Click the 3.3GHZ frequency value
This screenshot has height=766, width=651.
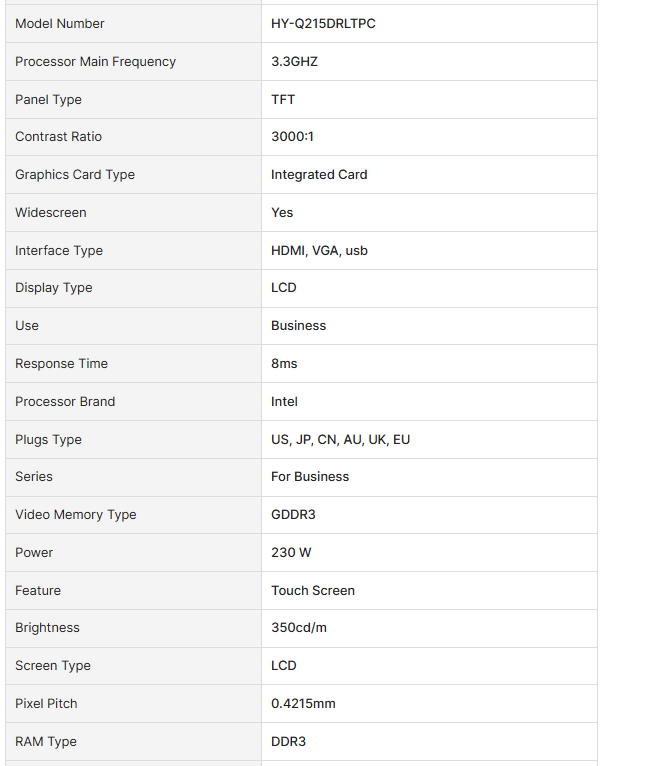click(294, 62)
